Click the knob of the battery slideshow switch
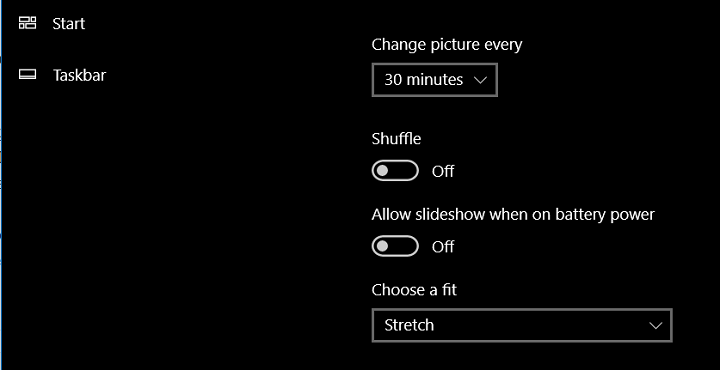This screenshot has width=720, height=370. point(382,247)
